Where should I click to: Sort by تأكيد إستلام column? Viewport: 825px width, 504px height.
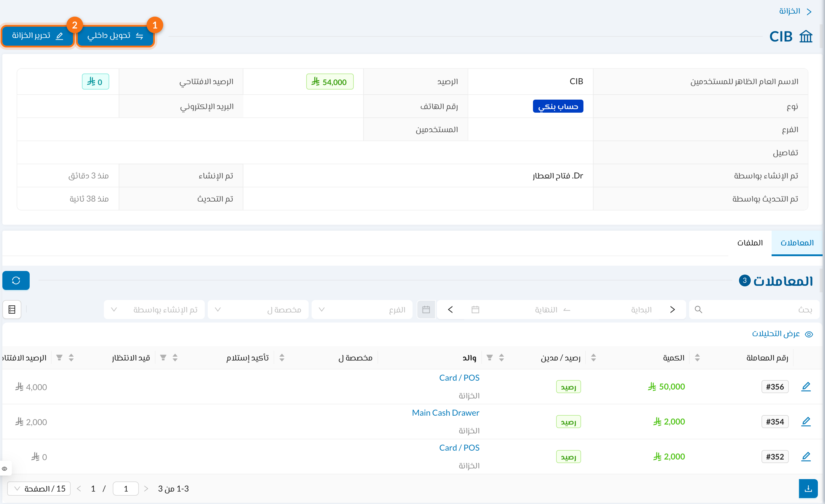point(282,358)
